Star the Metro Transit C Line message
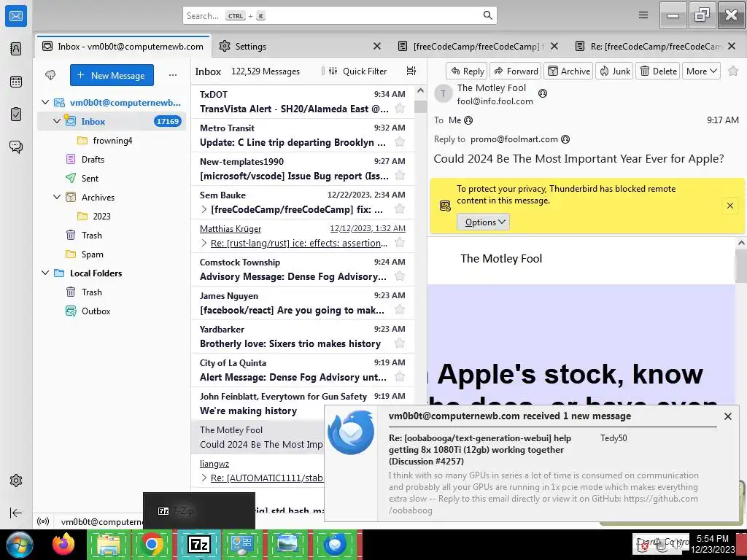This screenshot has height=560, width=747. click(400, 142)
